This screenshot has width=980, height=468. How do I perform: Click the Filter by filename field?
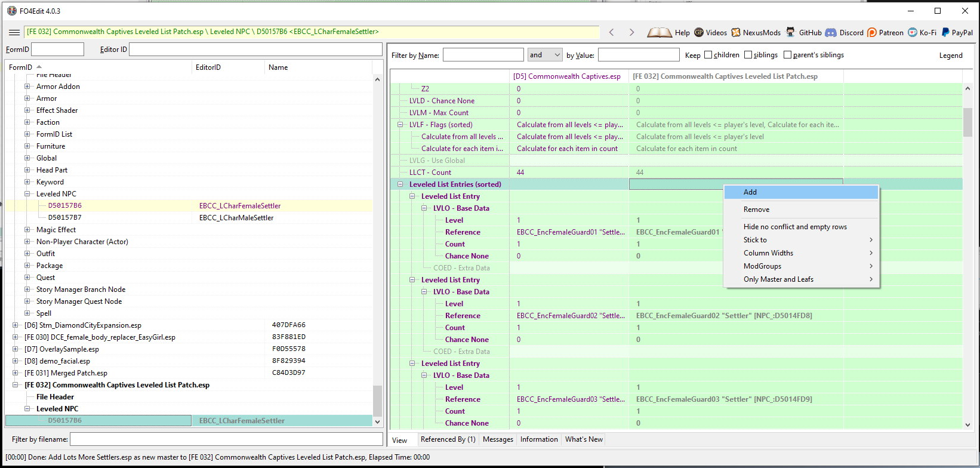pos(226,439)
